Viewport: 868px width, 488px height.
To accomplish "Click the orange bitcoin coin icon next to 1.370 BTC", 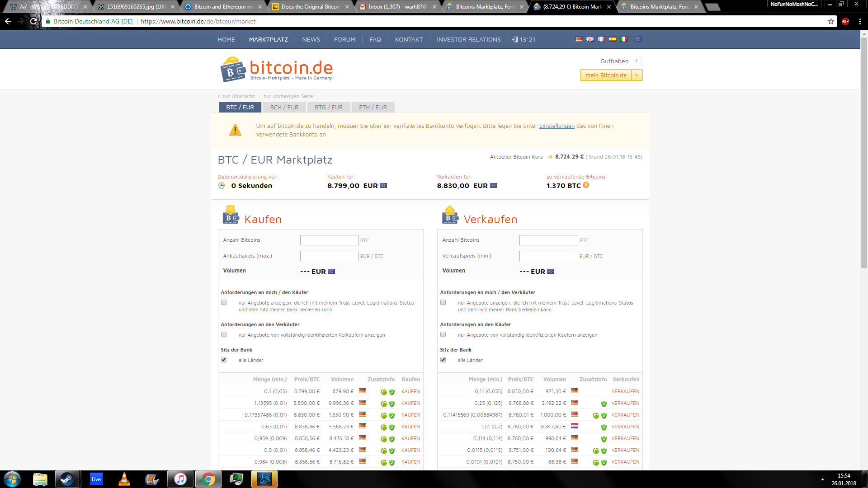I will (x=586, y=185).
